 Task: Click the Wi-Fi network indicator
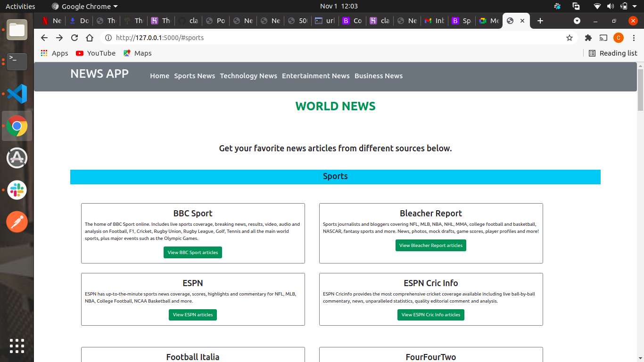point(597,6)
